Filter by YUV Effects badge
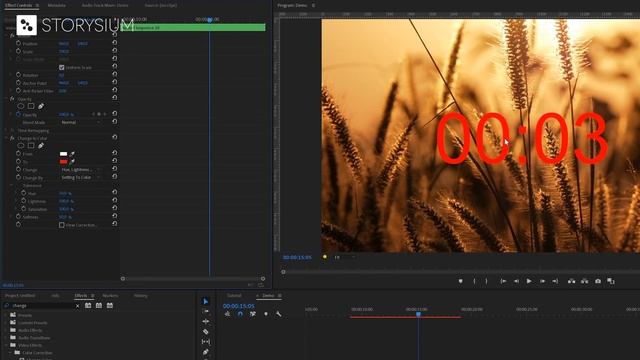Viewport: 640px width, 360px height. (x=110, y=305)
